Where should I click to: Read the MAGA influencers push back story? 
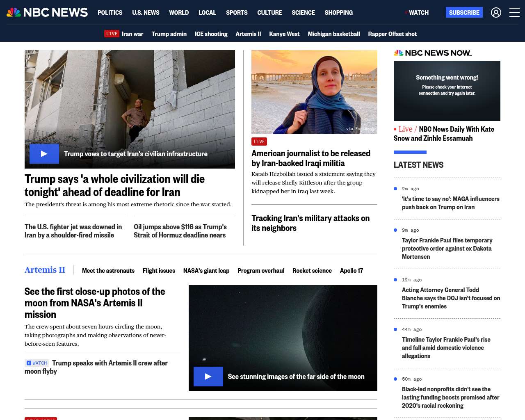[451, 203]
